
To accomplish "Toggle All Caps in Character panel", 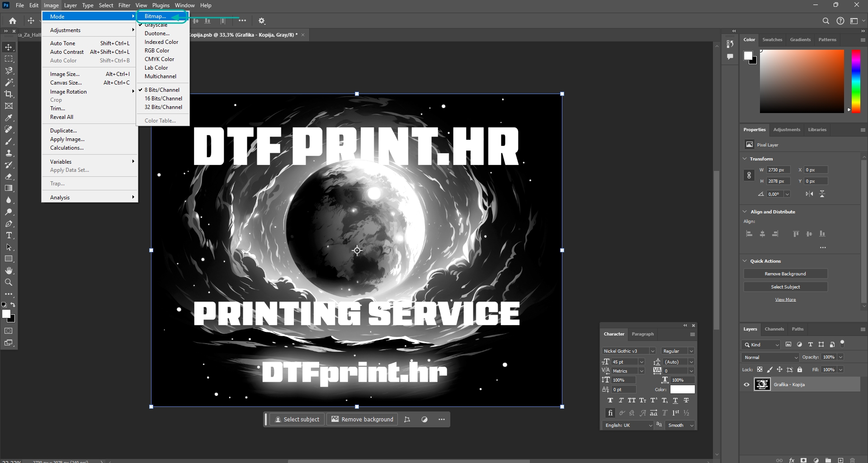I will (632, 401).
